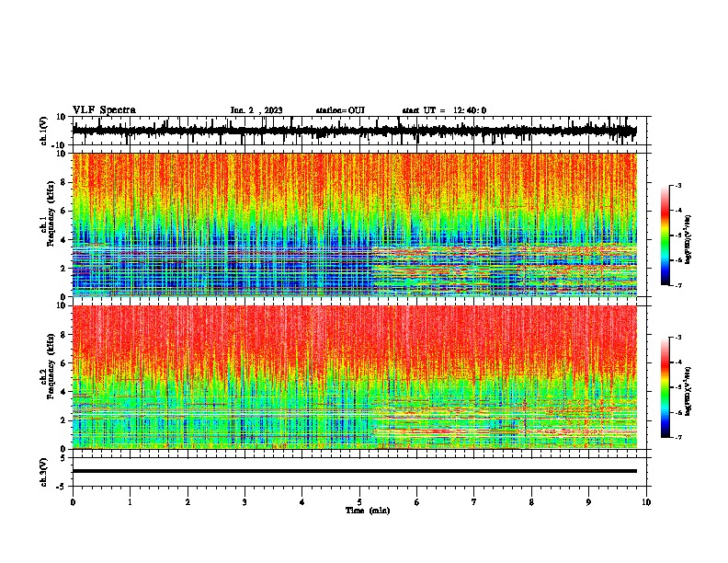The width and height of the screenshot is (728, 563).
Task: Click the time axis tick label 2
Action: [x=188, y=502]
